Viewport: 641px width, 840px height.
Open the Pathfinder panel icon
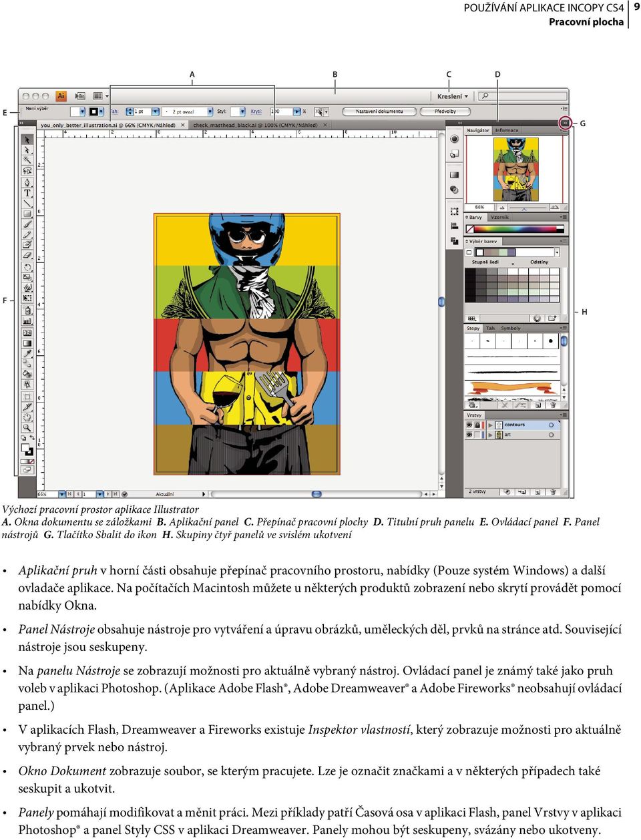pos(454,240)
